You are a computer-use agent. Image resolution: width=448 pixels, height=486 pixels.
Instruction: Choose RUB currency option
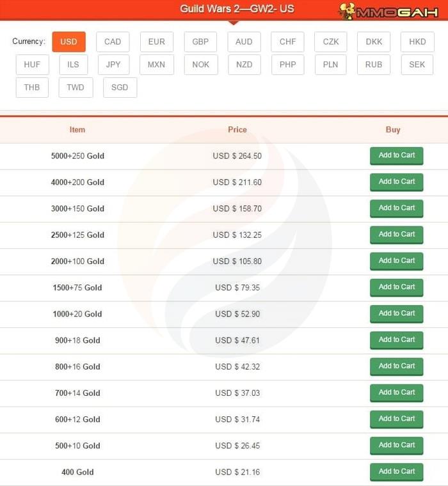(x=374, y=65)
